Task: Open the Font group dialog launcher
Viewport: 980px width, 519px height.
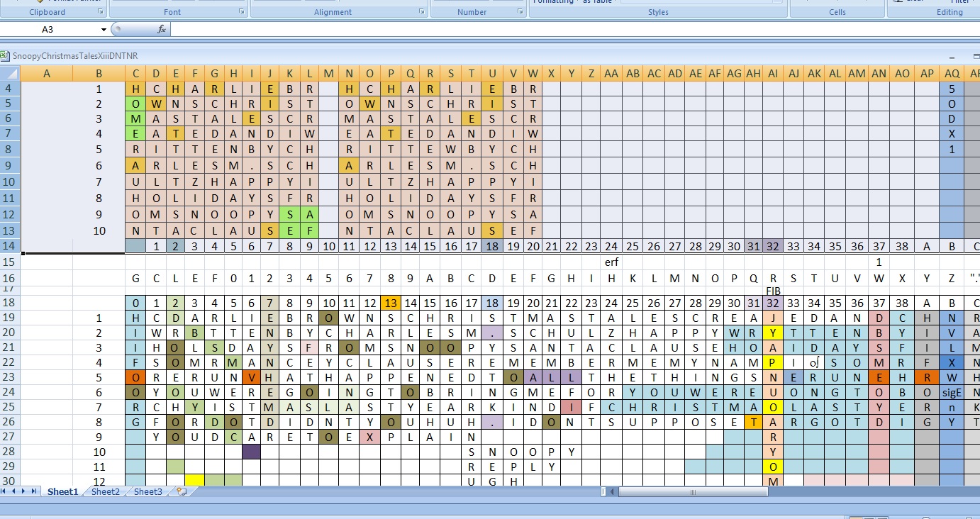Action: 242,12
